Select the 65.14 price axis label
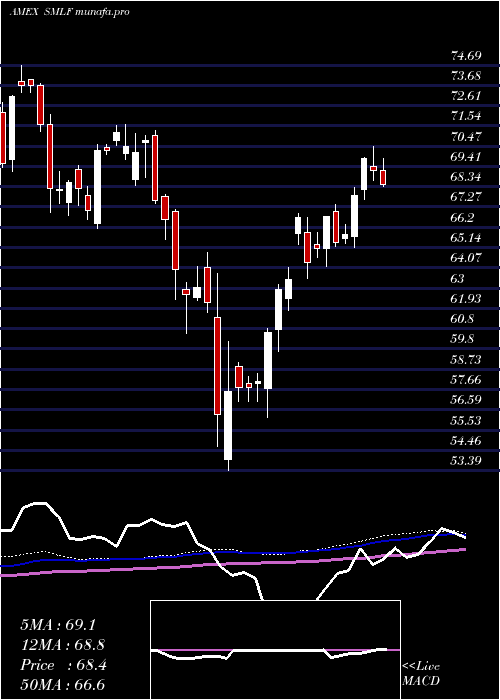 [466, 238]
